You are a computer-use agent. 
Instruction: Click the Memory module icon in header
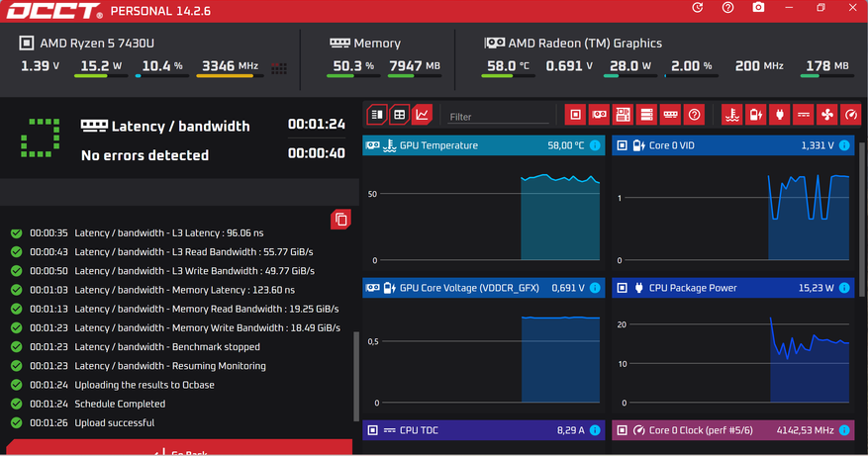(339, 43)
